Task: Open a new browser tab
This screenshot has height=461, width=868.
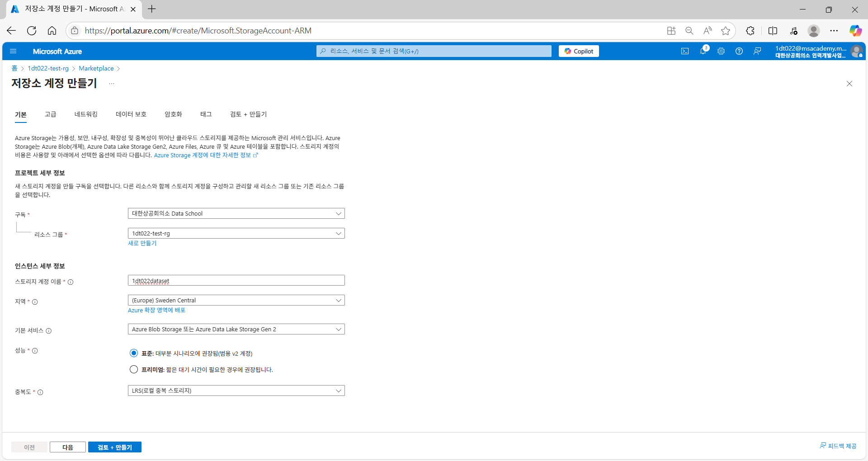Action: (x=152, y=9)
